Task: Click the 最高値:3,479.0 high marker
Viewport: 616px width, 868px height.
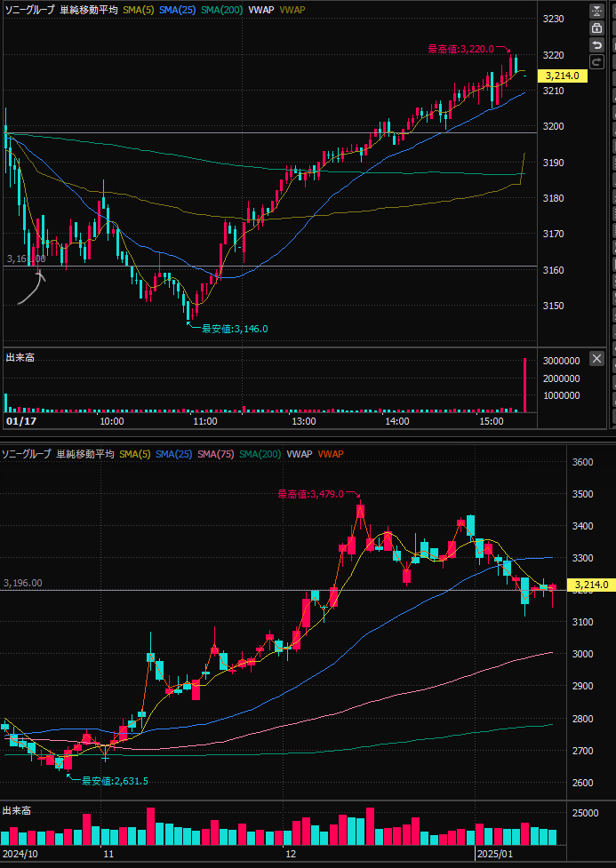Action: point(311,494)
